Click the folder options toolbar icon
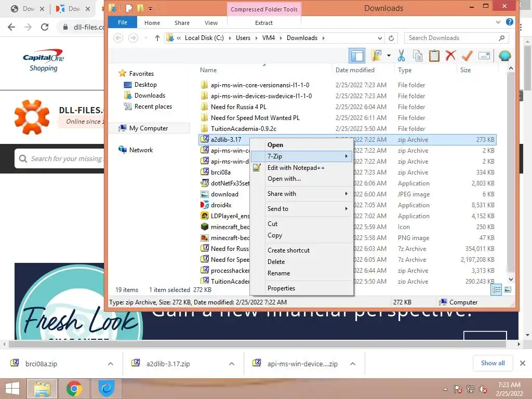 coord(377,56)
